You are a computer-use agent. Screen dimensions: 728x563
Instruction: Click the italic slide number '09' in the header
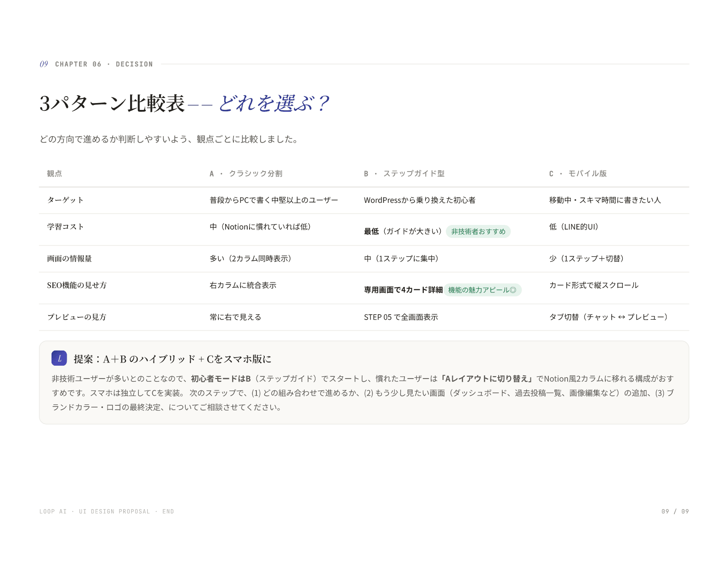tap(44, 64)
